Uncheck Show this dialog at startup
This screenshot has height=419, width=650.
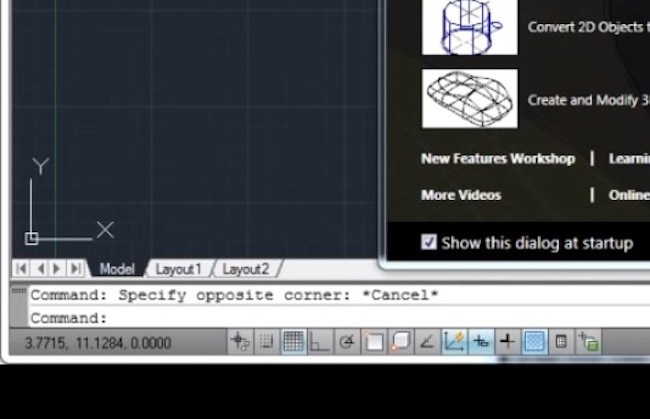click(x=429, y=242)
